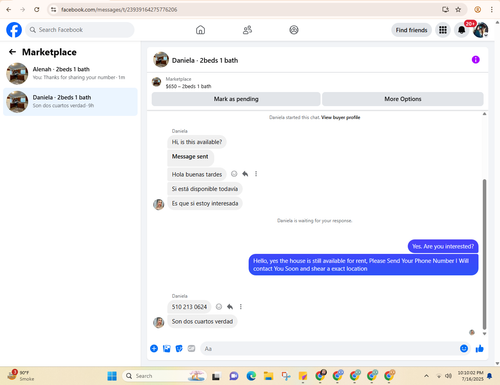Click the Find friends button
This screenshot has height=385, width=500.
point(411,30)
